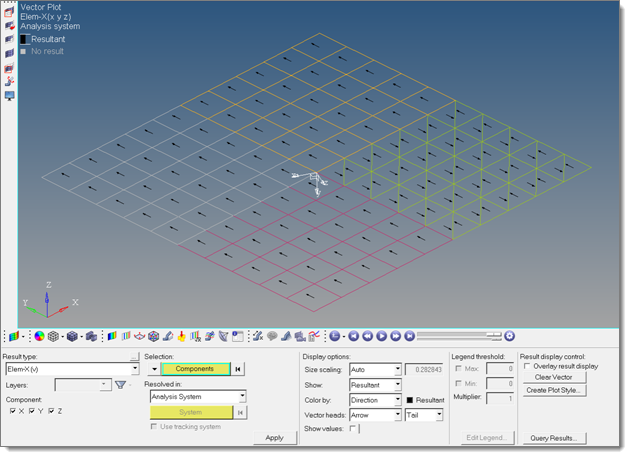Click the monitor icon in the left sidebar

pyautogui.click(x=10, y=96)
